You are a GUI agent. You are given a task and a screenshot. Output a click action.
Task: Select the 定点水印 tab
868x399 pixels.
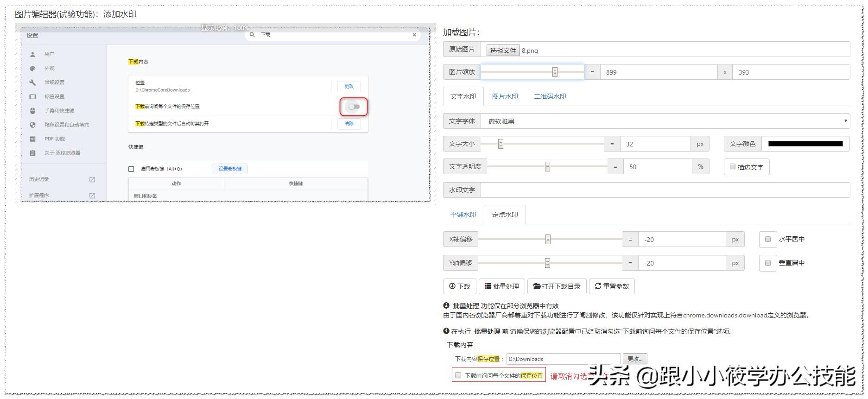click(505, 215)
